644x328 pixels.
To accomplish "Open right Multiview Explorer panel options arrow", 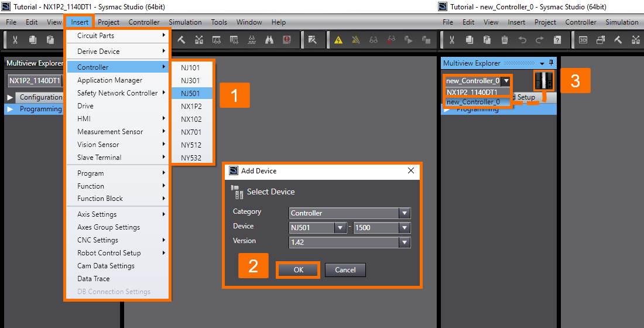I will 542,63.
